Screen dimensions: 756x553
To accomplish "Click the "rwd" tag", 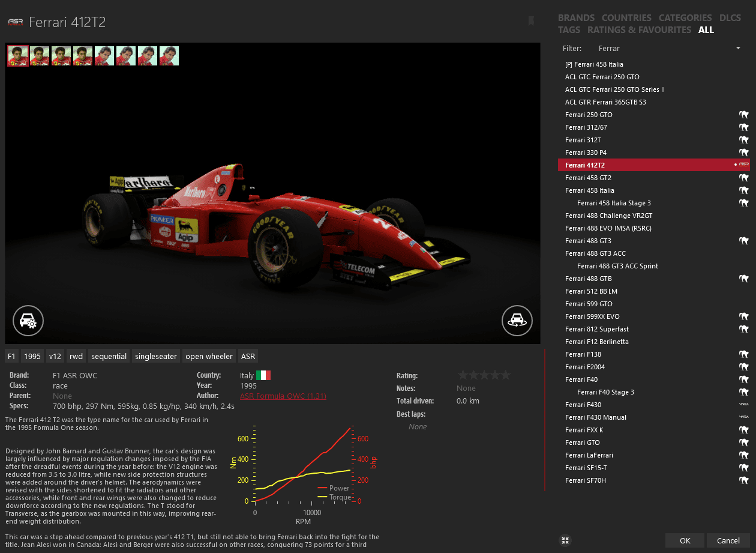I will click(76, 356).
